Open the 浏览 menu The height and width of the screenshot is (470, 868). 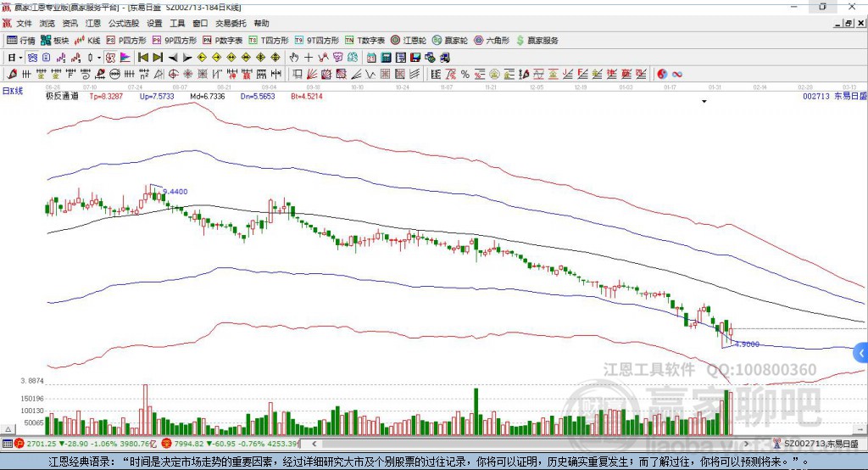(47, 23)
